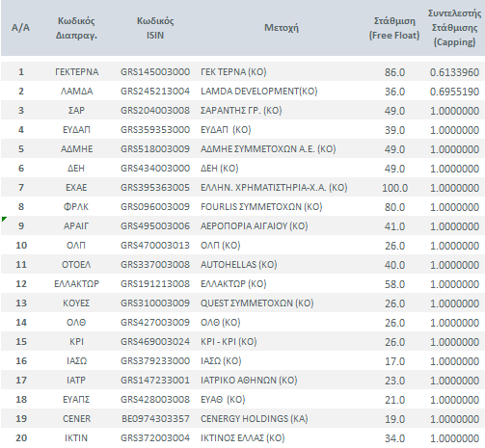Select the Κωδικός ISIN column header
The width and height of the screenshot is (485, 448).
click(155, 28)
